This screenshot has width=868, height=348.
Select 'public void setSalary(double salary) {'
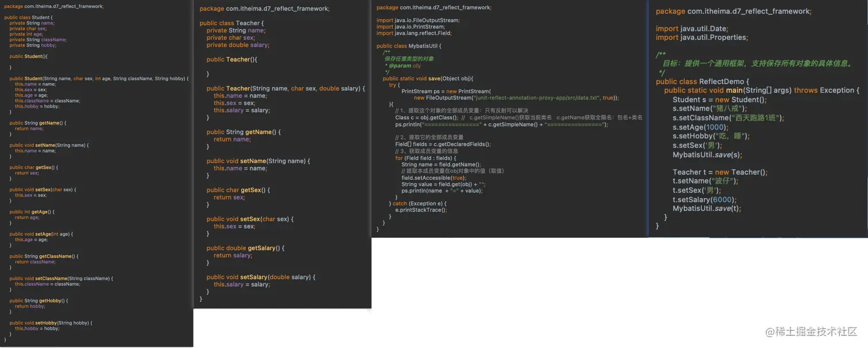pos(261,277)
